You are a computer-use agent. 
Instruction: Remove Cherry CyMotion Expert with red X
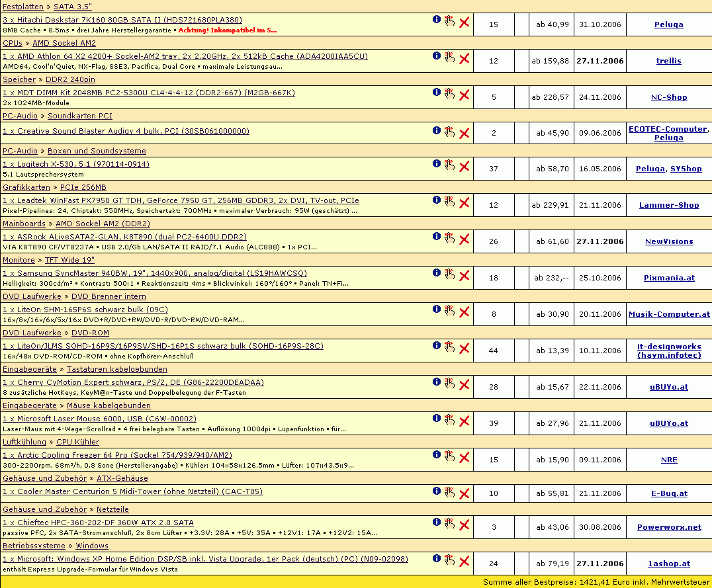[464, 384]
